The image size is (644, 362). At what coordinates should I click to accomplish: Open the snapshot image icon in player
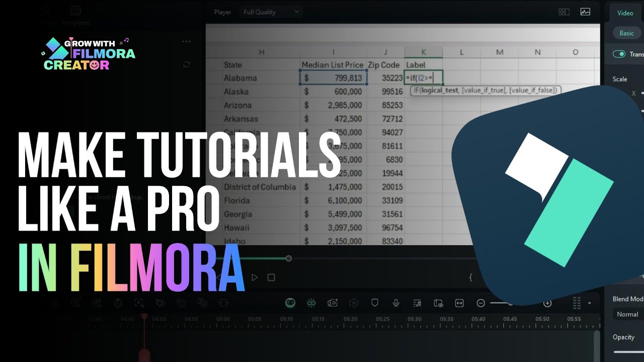pos(585,12)
